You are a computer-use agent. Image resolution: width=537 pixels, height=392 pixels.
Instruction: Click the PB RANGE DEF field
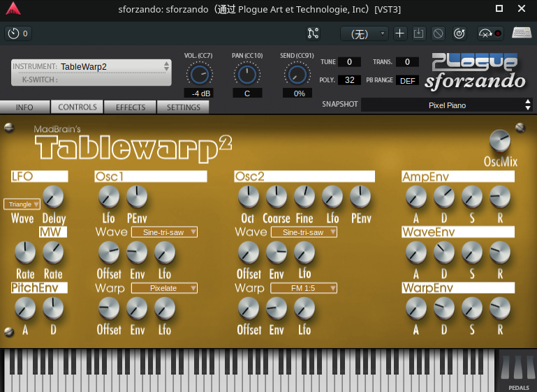pos(407,81)
